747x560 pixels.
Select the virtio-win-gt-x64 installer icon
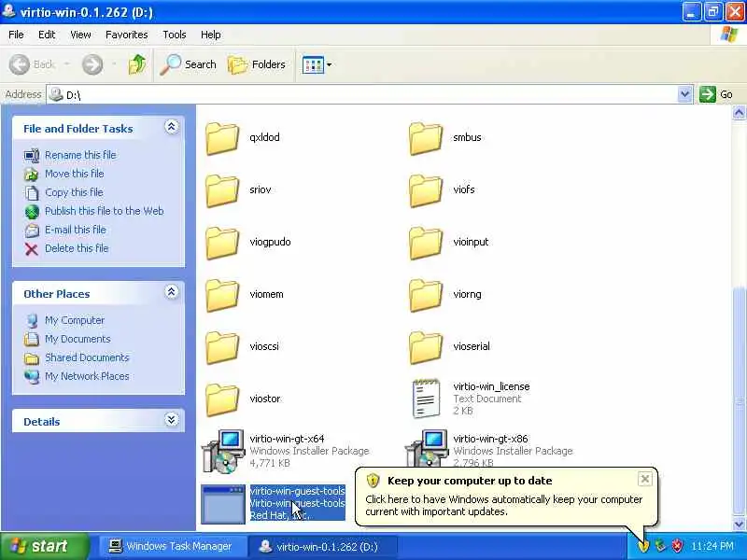click(x=223, y=452)
